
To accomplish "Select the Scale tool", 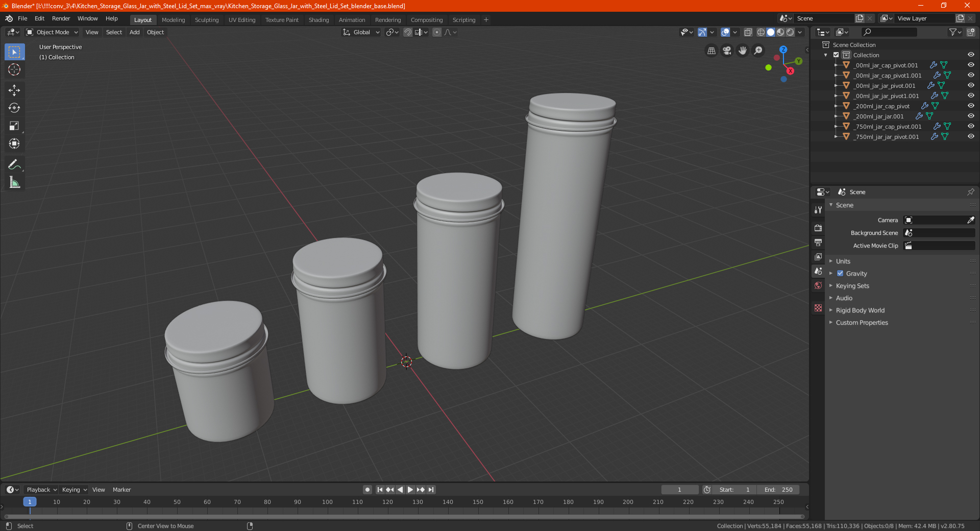I will click(14, 126).
